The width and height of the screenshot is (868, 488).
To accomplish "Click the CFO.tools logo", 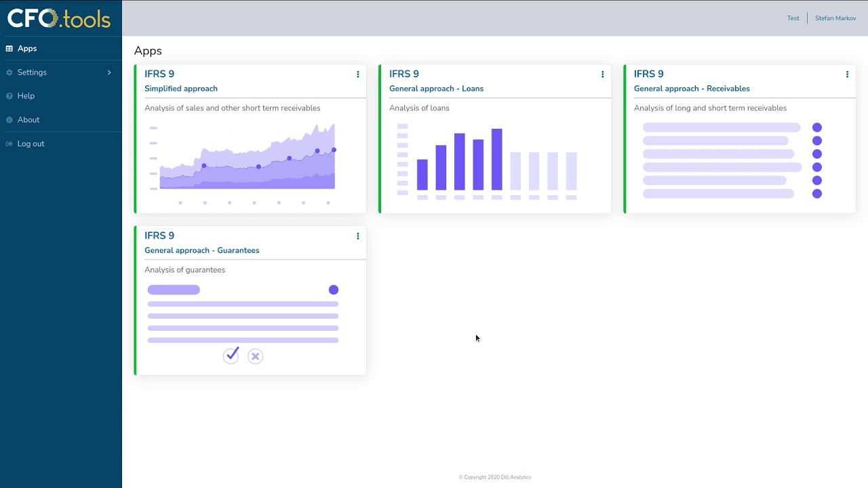I will pos(59,18).
